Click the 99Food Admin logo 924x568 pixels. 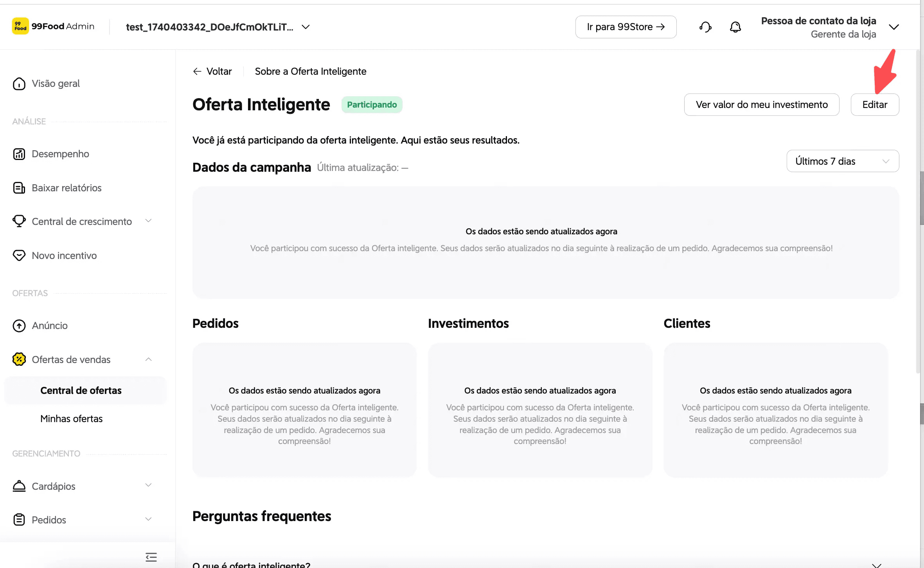click(x=53, y=26)
